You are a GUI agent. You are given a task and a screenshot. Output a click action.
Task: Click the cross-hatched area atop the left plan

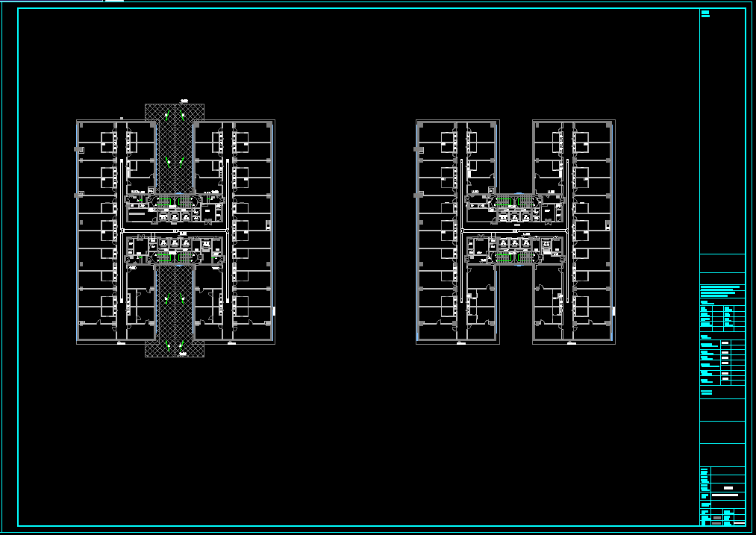pyautogui.click(x=175, y=149)
